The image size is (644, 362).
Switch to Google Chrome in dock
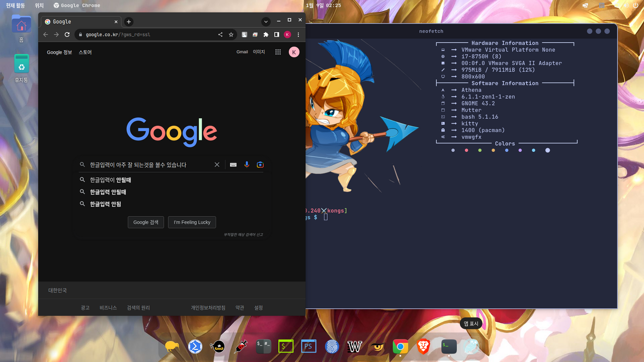point(400,346)
